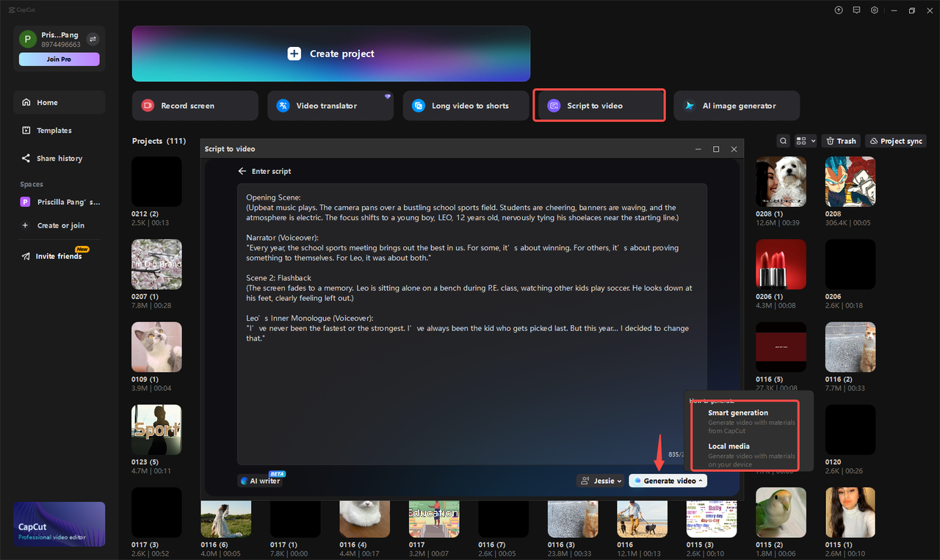Open project 0117 (3) thumbnail

pyautogui.click(x=156, y=512)
